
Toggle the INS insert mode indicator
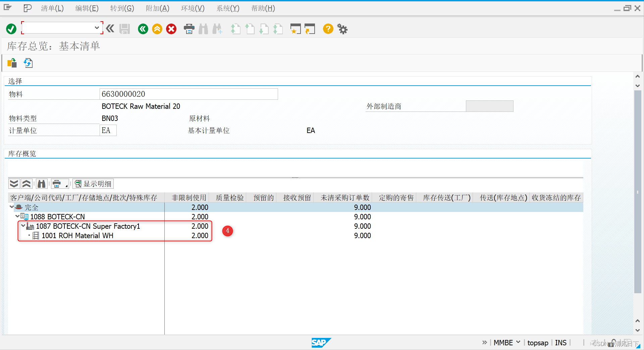[x=561, y=343]
